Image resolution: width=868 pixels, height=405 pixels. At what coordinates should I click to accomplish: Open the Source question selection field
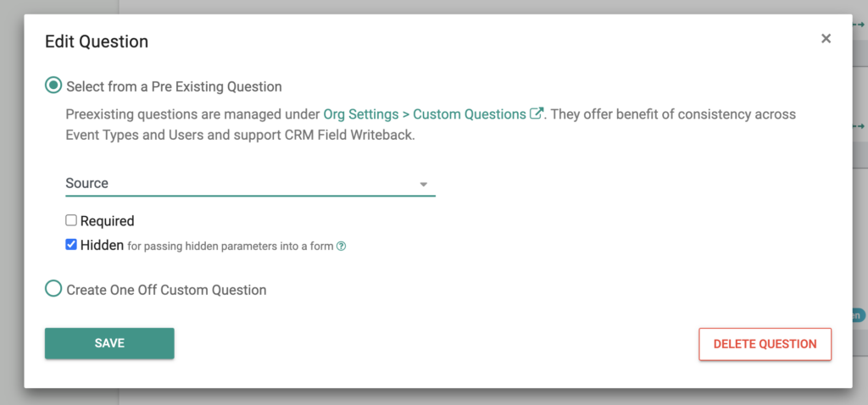pyautogui.click(x=250, y=184)
